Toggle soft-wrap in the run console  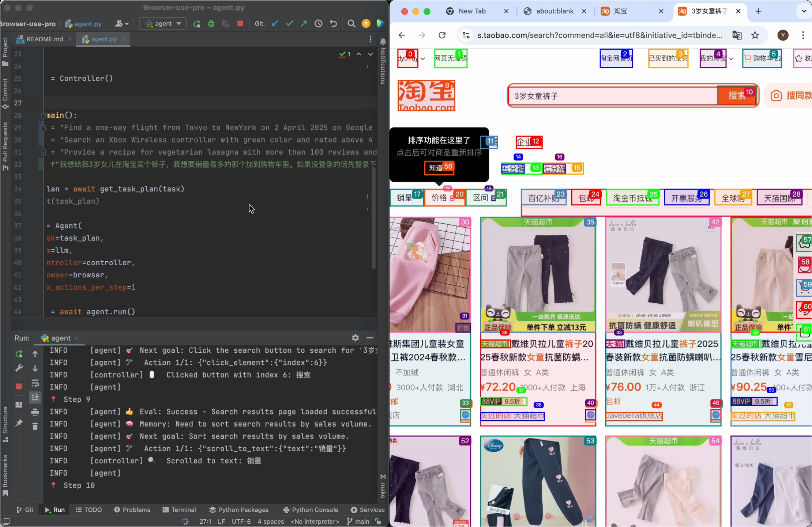click(35, 383)
